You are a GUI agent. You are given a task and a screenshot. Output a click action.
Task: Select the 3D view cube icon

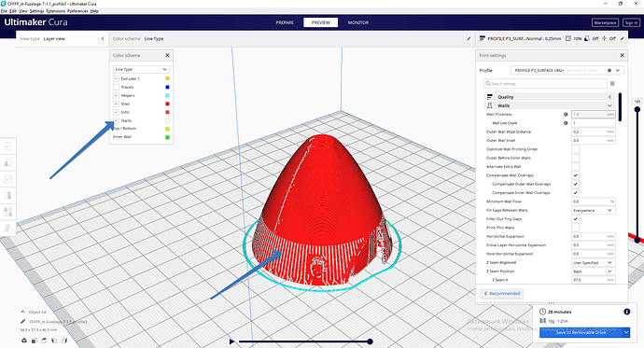coord(24,341)
